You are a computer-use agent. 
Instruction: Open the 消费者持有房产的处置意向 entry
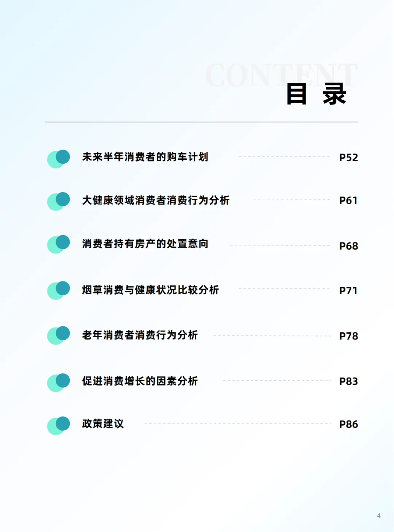(x=145, y=244)
